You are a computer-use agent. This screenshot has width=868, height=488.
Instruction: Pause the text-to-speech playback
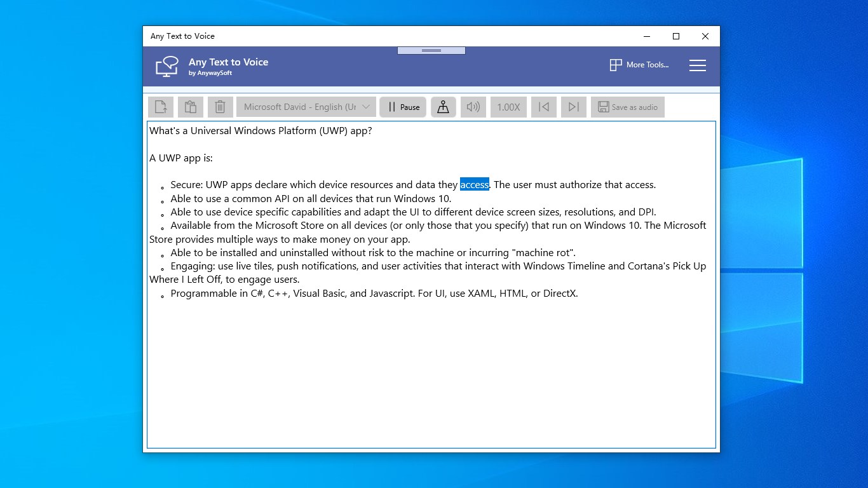click(x=403, y=107)
